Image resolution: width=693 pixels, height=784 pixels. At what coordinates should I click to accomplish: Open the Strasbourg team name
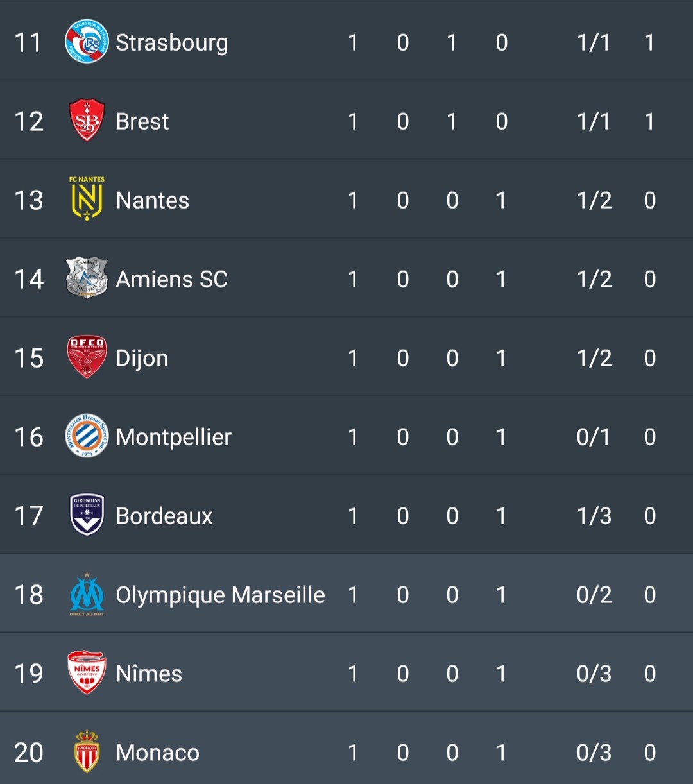click(x=172, y=43)
